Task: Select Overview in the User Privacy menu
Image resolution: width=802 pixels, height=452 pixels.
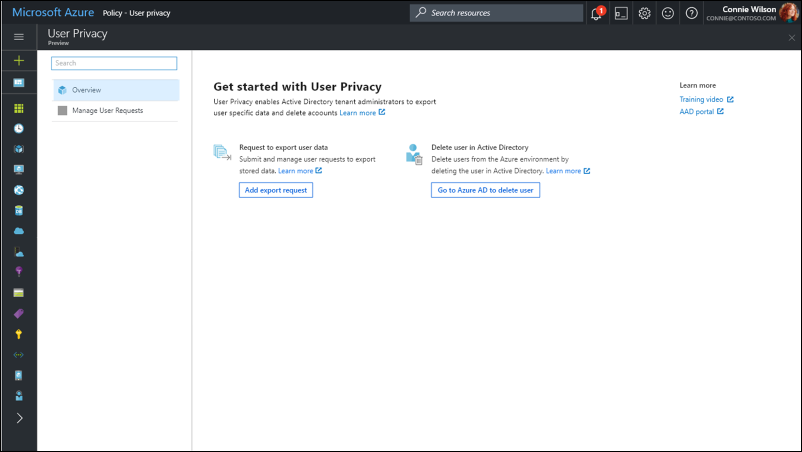Action: (x=115, y=90)
